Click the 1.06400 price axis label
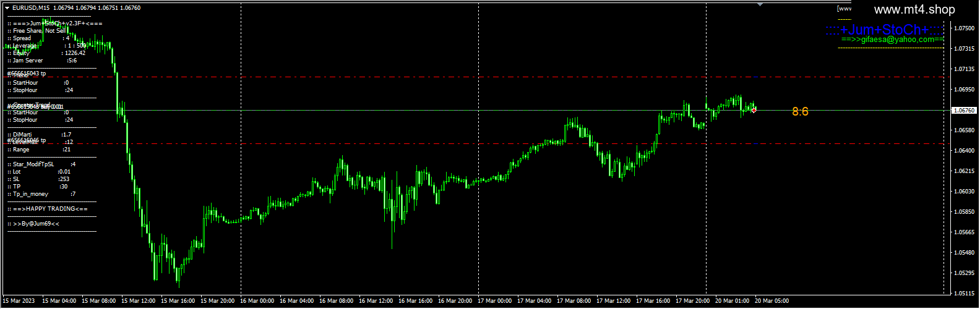This screenshot has width=980, height=309. (x=965, y=151)
